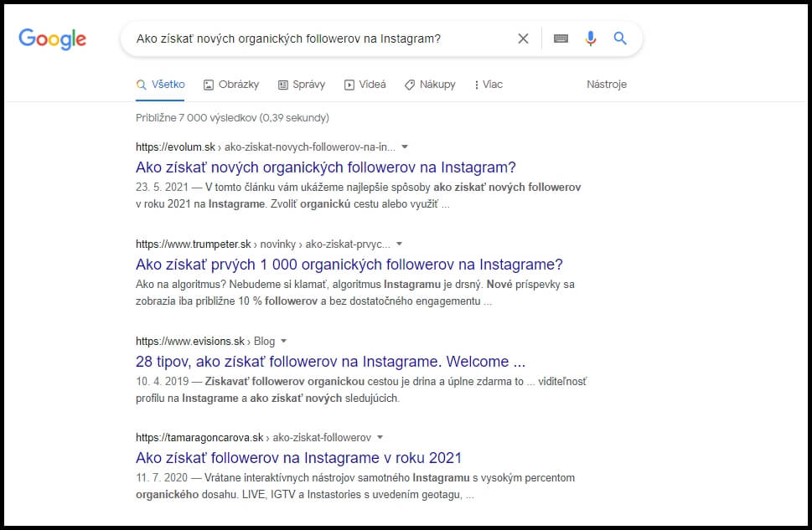Expand dropdown arrow next to evisions.sk URL
812x530 pixels.
(284, 341)
